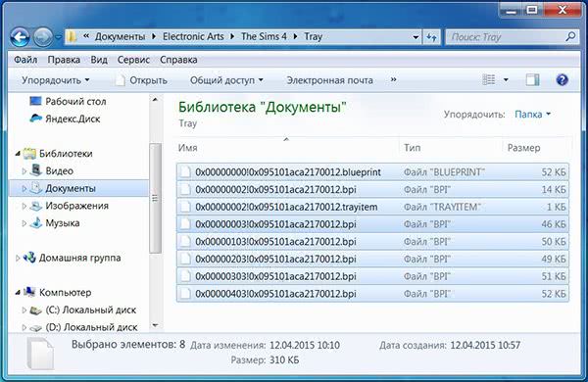Screen dimensions: 588x382
Task: Open the Упорядочить toolbar dropdown
Action: (56, 80)
